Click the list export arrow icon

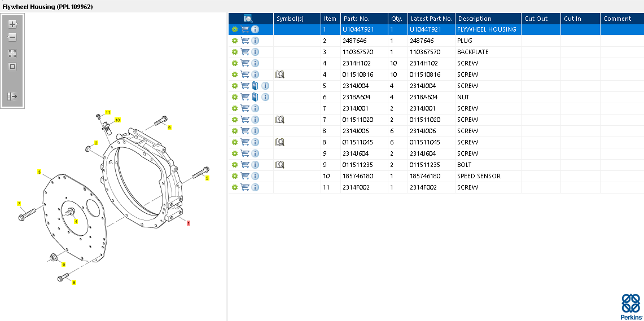[x=12, y=96]
